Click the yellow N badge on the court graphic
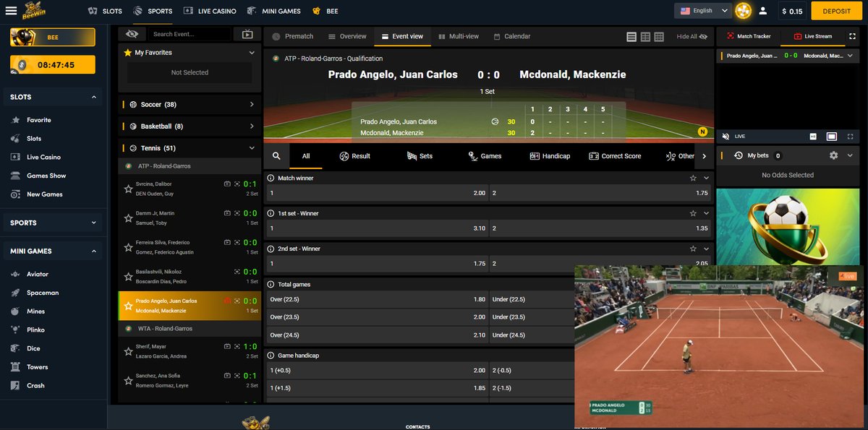 pos(702,132)
